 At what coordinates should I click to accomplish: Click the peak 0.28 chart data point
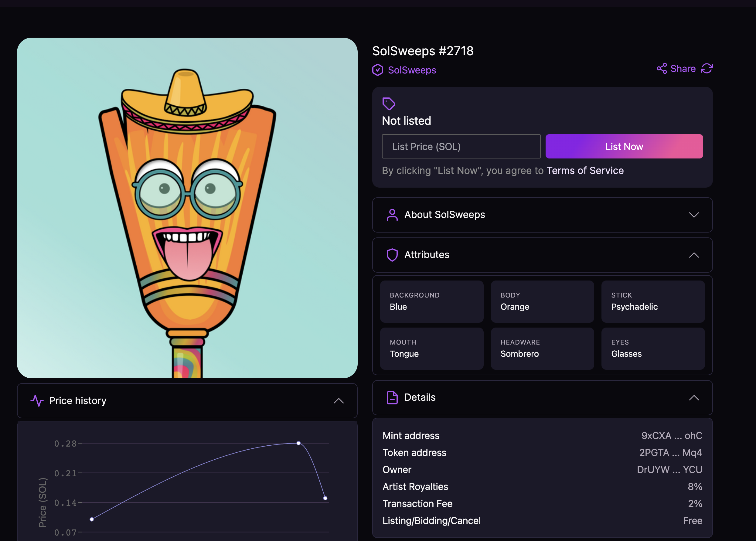click(x=298, y=443)
